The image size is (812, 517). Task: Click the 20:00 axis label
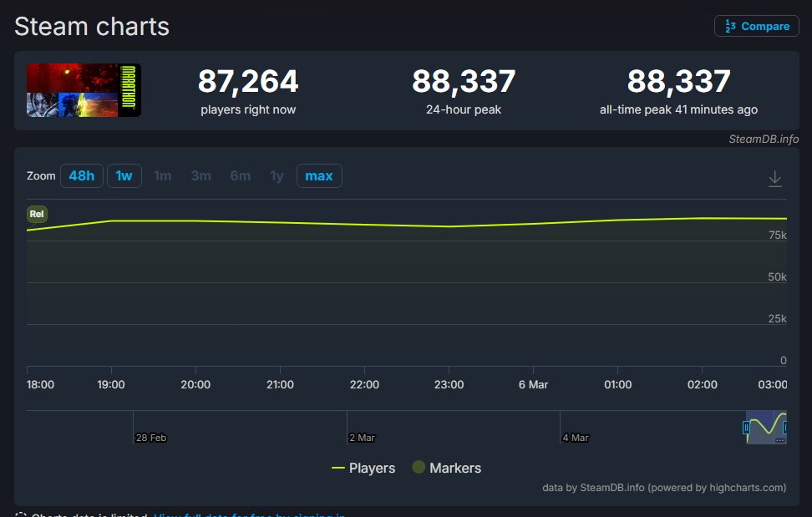pyautogui.click(x=195, y=384)
